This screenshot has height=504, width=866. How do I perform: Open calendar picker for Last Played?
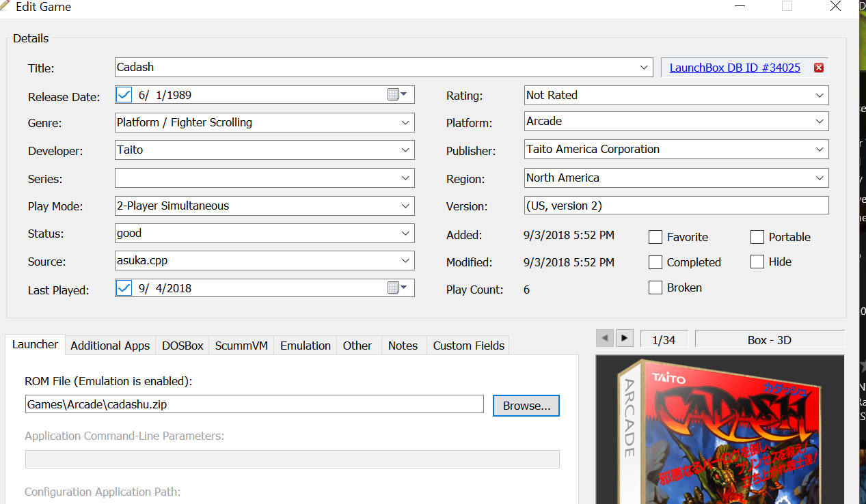(x=397, y=288)
